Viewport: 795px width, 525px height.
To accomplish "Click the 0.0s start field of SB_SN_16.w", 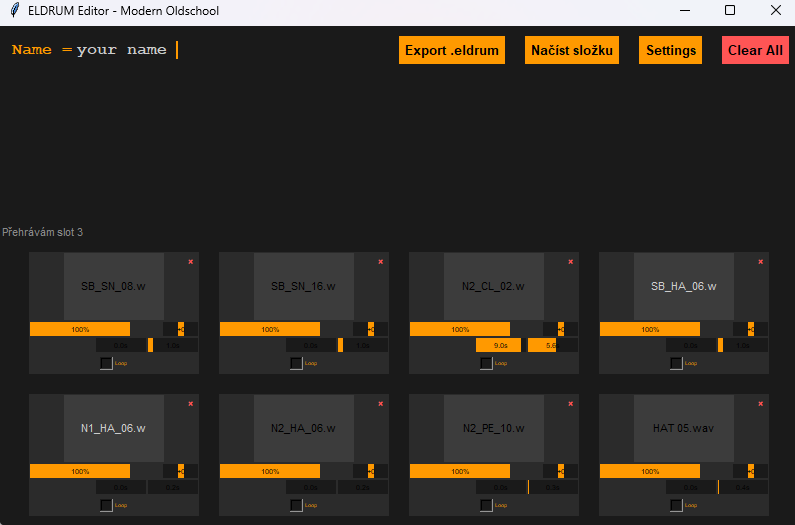I will pyautogui.click(x=311, y=345).
